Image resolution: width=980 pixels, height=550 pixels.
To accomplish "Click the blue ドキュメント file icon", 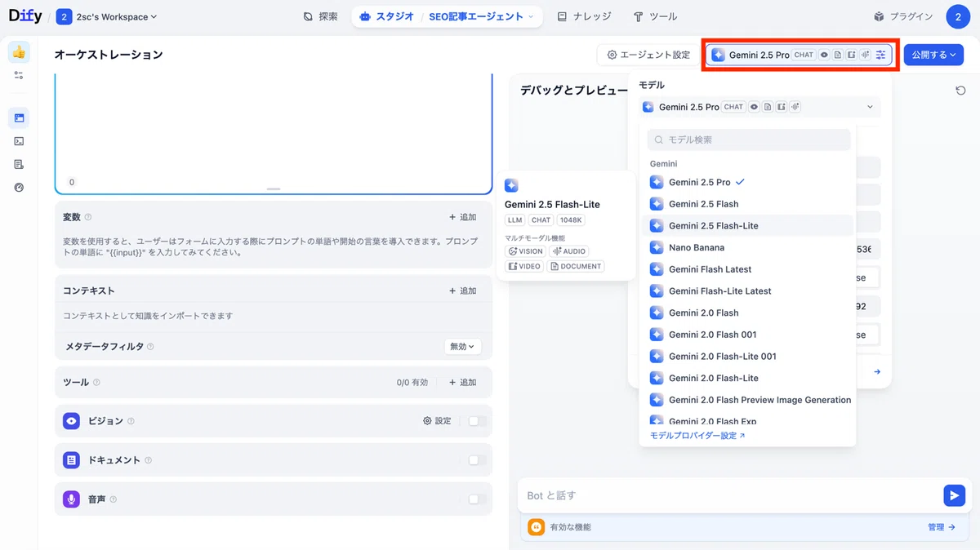I will pyautogui.click(x=72, y=460).
